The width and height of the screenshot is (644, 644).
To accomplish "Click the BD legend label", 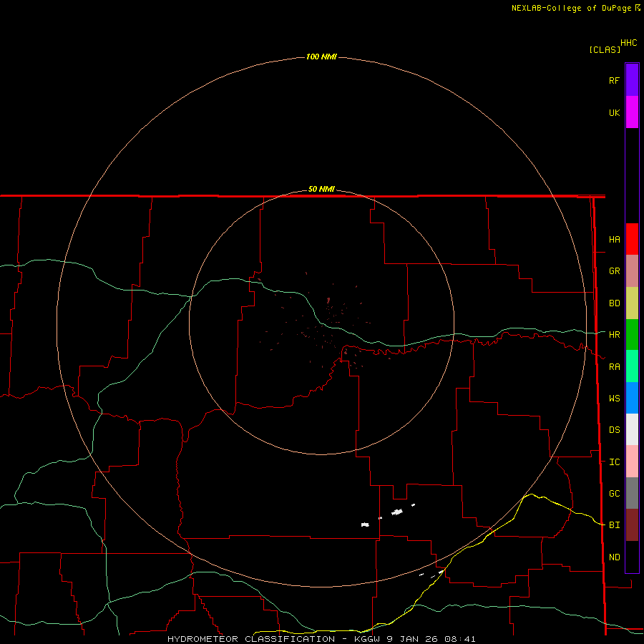I will (x=614, y=303).
